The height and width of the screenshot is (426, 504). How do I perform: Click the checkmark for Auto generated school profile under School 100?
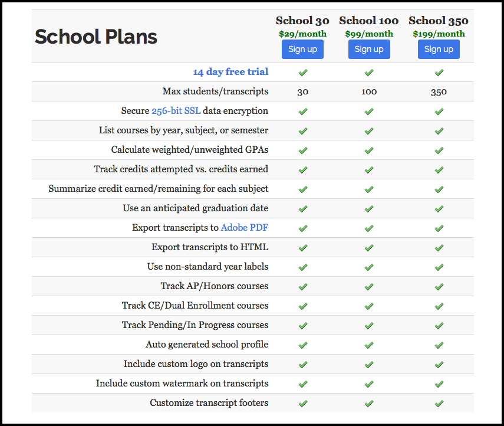tap(369, 345)
